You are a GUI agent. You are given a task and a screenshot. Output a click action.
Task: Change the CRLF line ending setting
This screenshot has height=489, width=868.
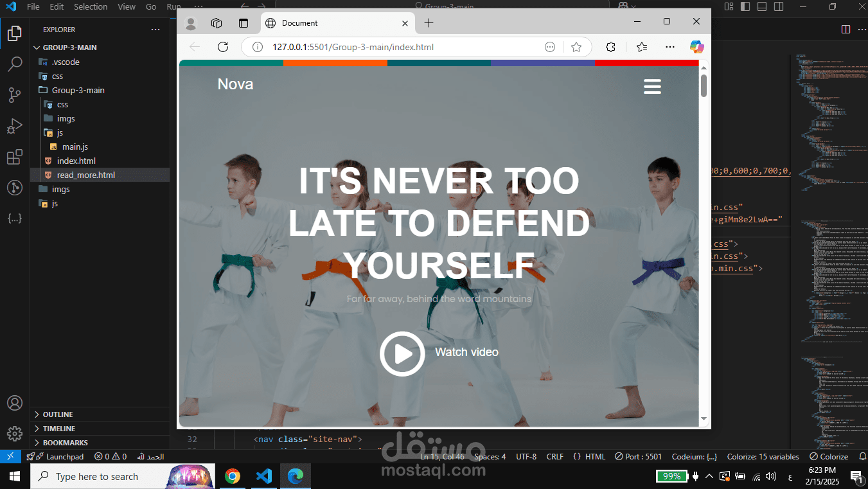554,457
